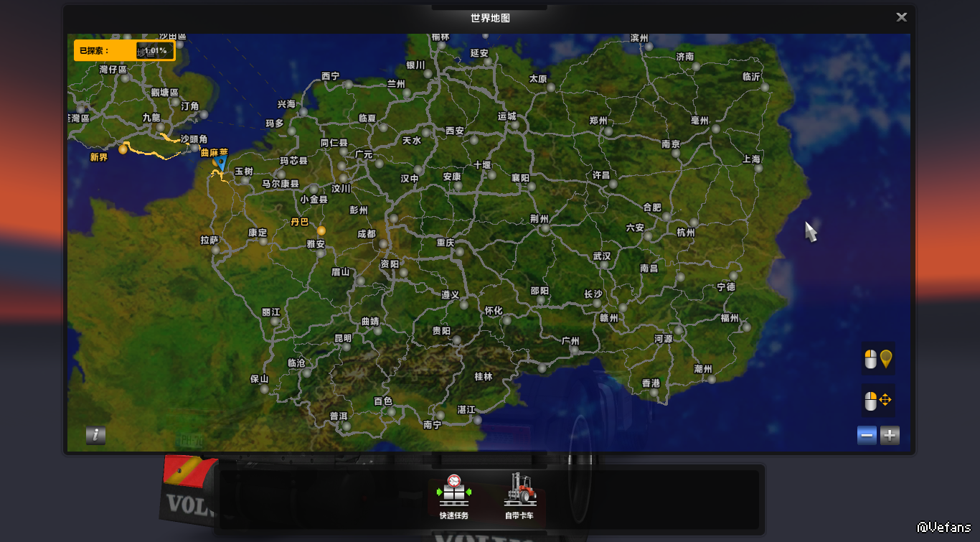Select the city label 桂林
980x542 pixels.
pyautogui.click(x=484, y=377)
